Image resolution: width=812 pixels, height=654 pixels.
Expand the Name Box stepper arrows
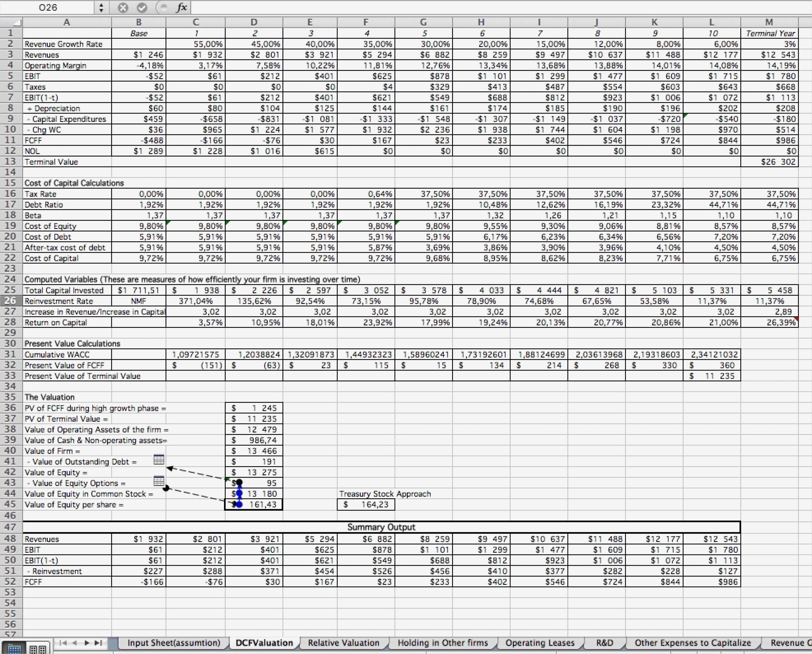pyautogui.click(x=101, y=8)
